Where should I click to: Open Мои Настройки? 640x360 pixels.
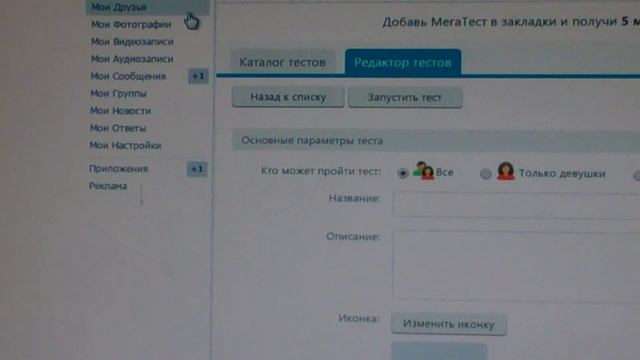[125, 145]
